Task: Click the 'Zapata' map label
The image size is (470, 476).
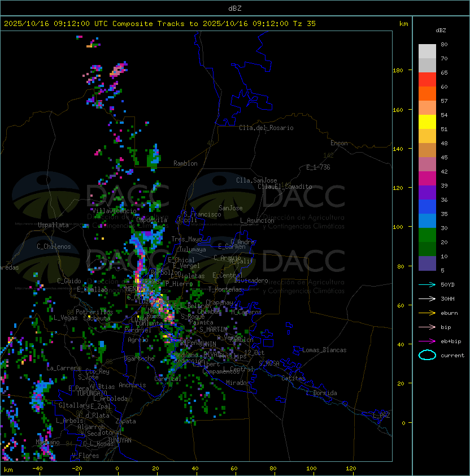Action: [x=125, y=421]
